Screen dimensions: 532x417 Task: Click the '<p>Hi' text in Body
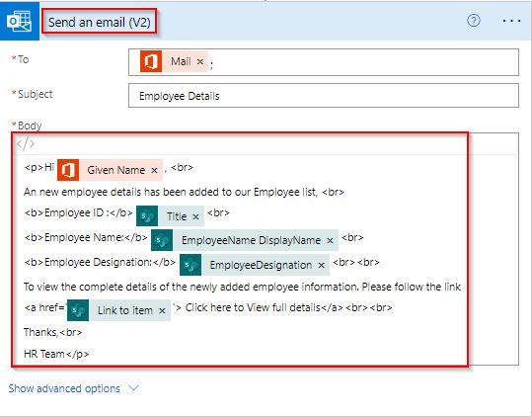click(x=39, y=167)
